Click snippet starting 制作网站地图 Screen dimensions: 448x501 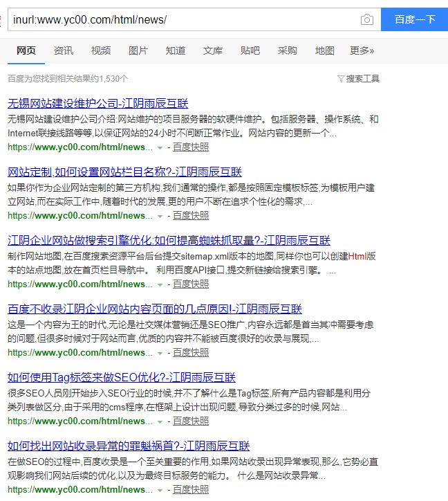[x=192, y=263]
